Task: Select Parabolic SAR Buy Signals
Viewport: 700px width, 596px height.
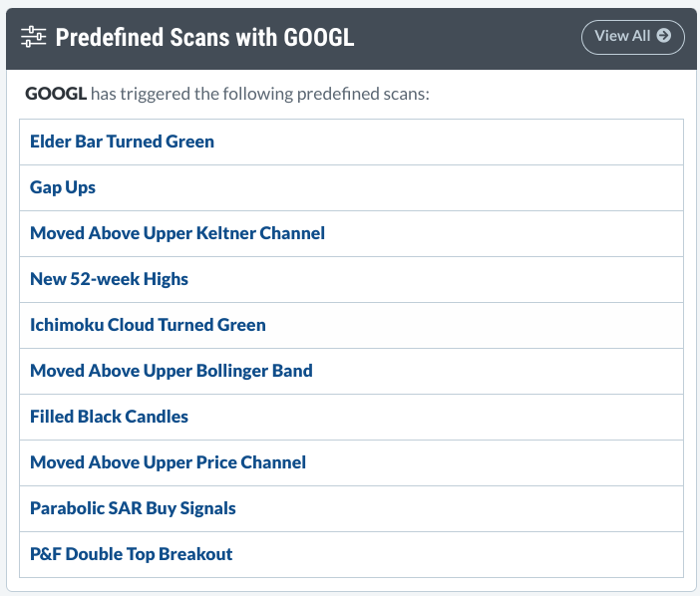Action: point(133,508)
